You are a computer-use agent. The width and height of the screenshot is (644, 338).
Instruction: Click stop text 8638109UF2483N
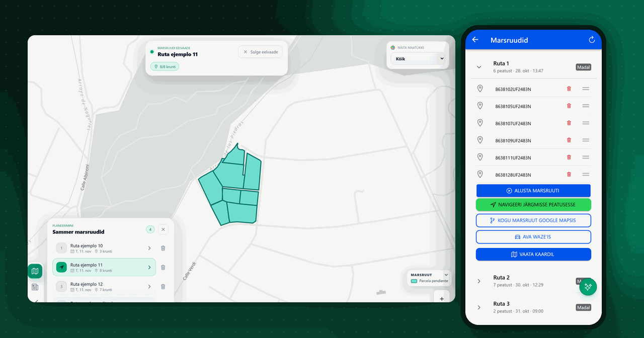pyautogui.click(x=513, y=140)
